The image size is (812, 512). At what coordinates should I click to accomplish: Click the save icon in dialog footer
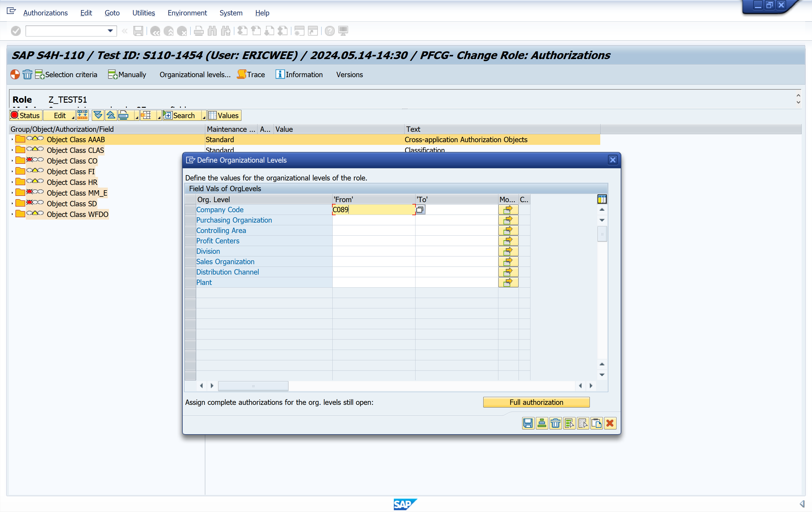[528, 423]
